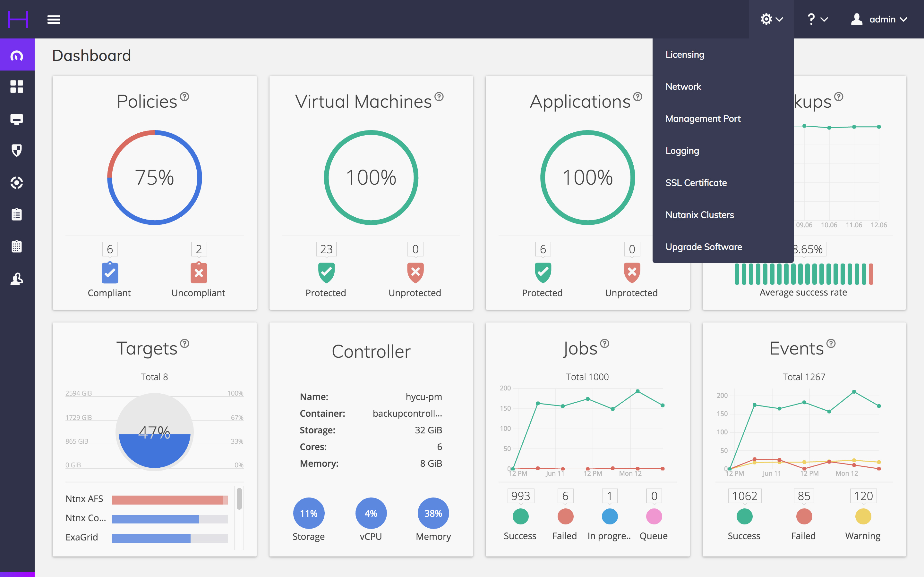Open the targets crosshair icon in sidebar

[17, 182]
